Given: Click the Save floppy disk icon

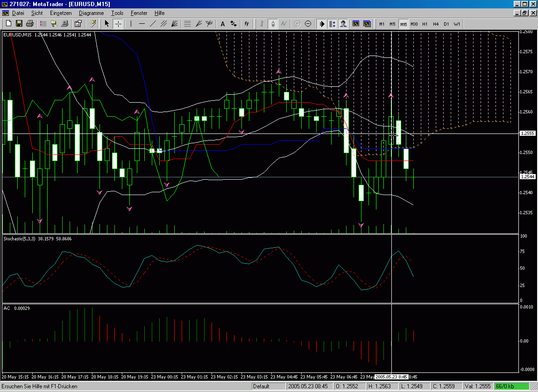Looking at the screenshot, I should (19, 24).
